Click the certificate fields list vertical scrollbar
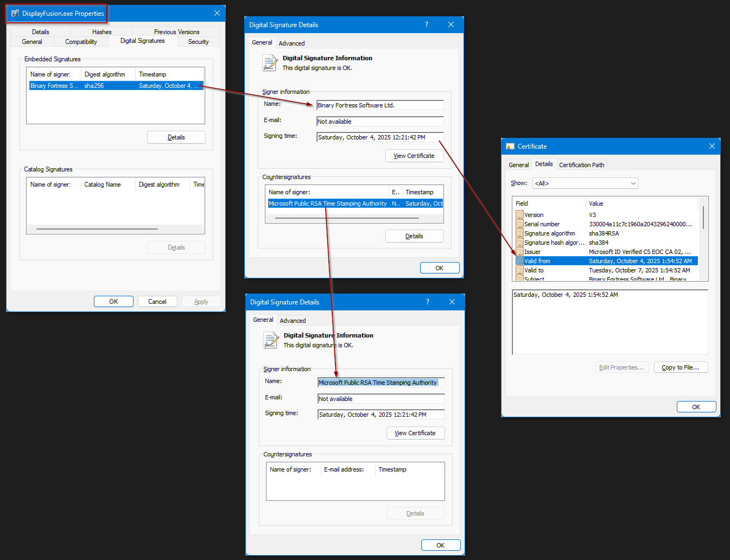The image size is (730, 560). [703, 218]
